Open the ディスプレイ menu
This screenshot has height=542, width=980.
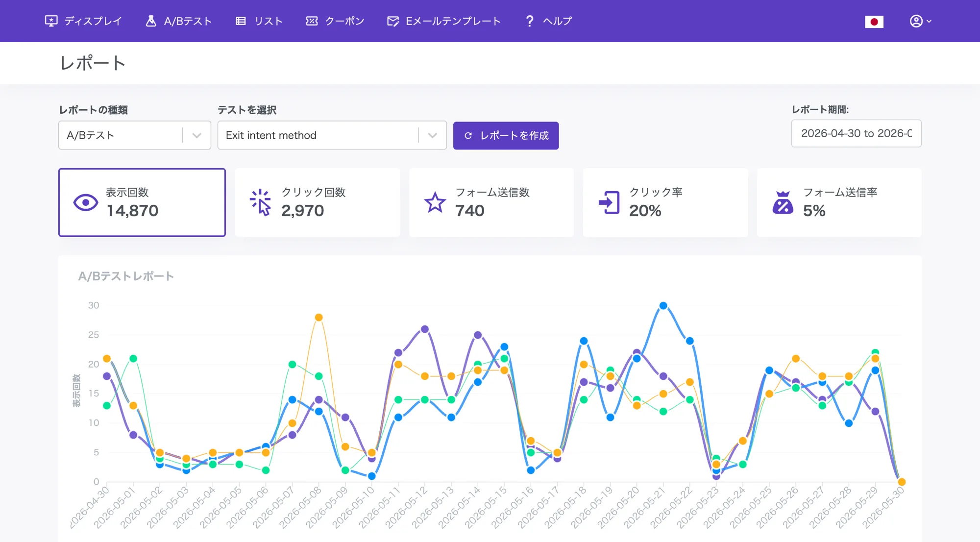coord(83,21)
